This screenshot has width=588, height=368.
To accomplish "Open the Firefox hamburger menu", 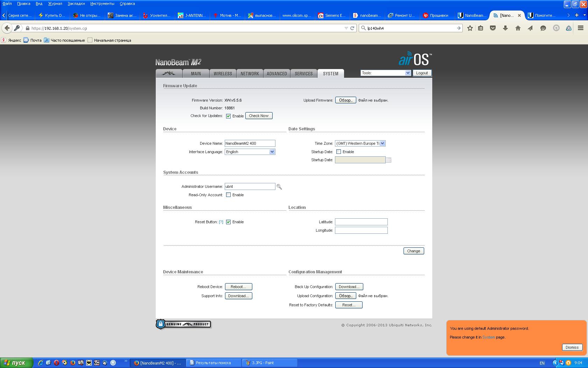I will tap(581, 28).
